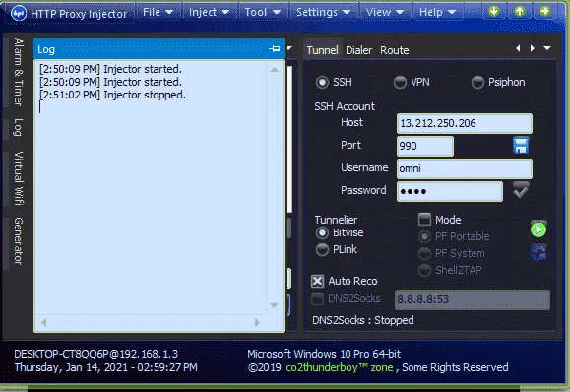Open the File menu
Viewport: 570px width, 392px height.
click(158, 12)
